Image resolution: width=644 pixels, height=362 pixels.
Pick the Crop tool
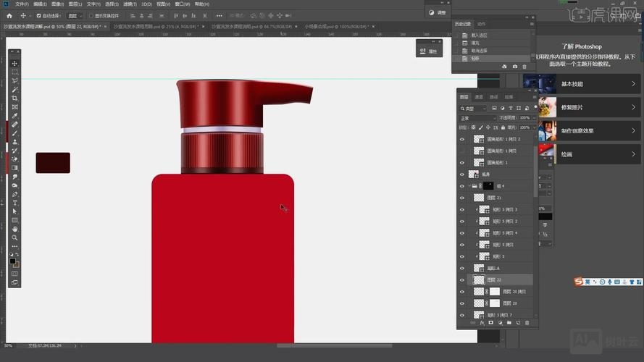(14, 98)
